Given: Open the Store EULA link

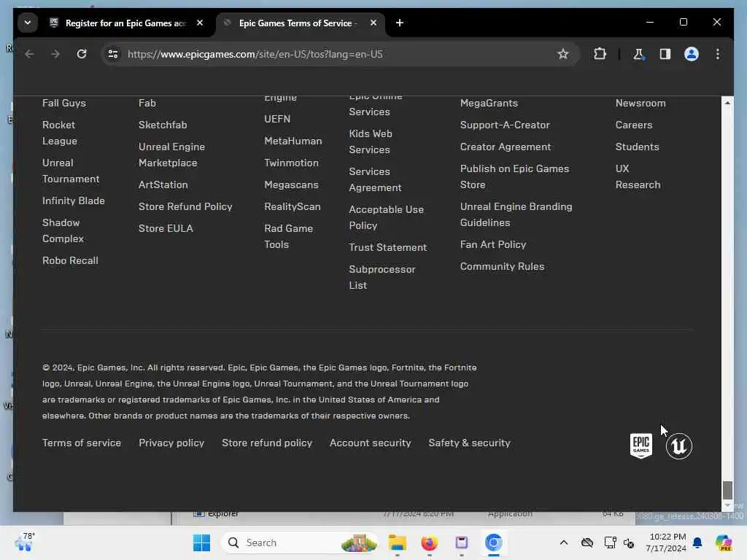Looking at the screenshot, I should [x=166, y=228].
